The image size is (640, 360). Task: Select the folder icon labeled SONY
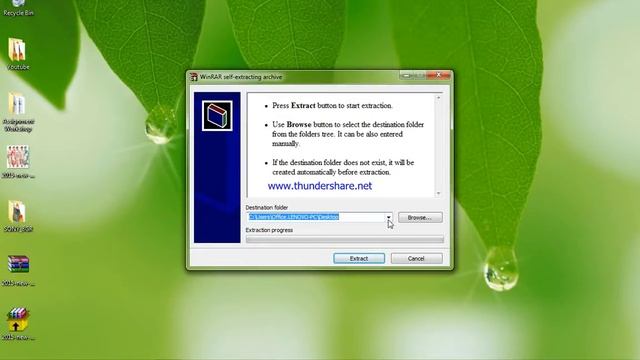coord(18,216)
